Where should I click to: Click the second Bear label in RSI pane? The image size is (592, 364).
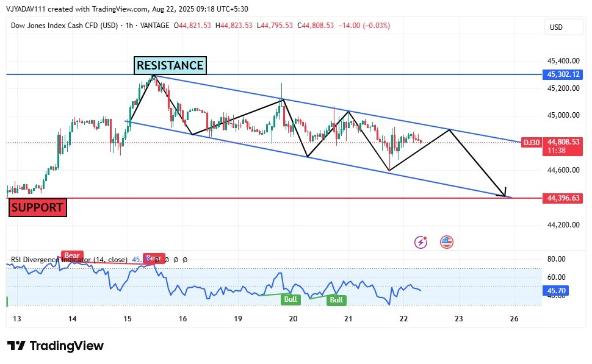pos(153,257)
